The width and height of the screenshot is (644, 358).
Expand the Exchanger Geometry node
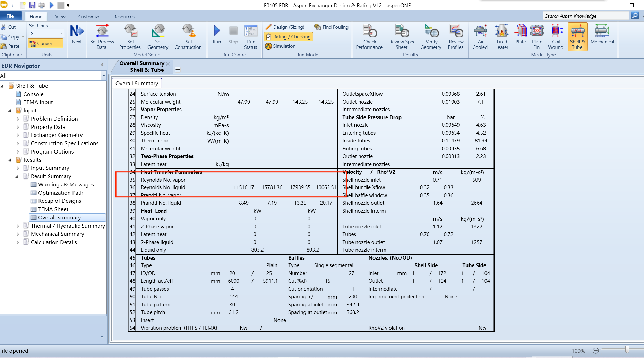point(18,135)
